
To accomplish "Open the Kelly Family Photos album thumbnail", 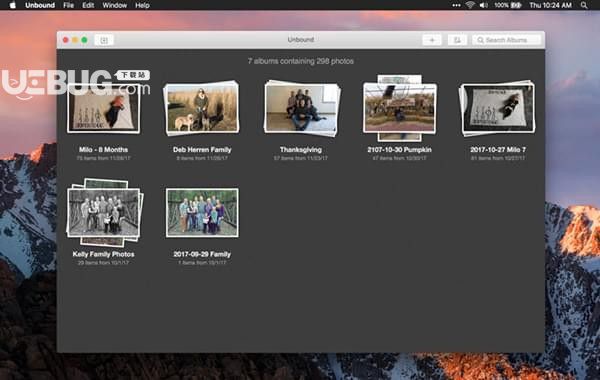I will click(104, 212).
